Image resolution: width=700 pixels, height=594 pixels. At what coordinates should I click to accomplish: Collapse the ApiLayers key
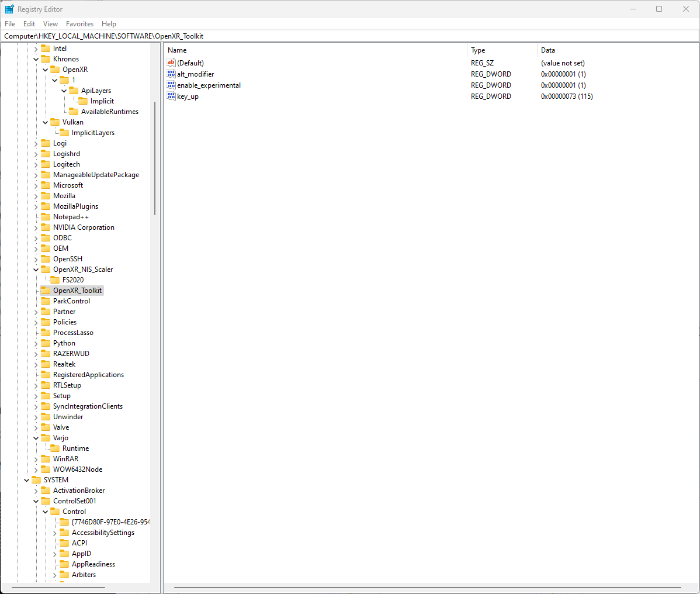[64, 91]
